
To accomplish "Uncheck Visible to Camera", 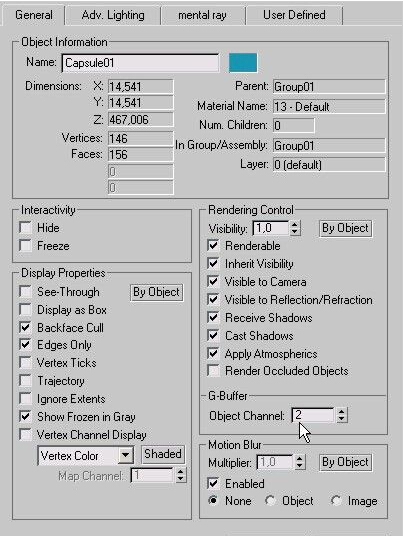I will 213,282.
